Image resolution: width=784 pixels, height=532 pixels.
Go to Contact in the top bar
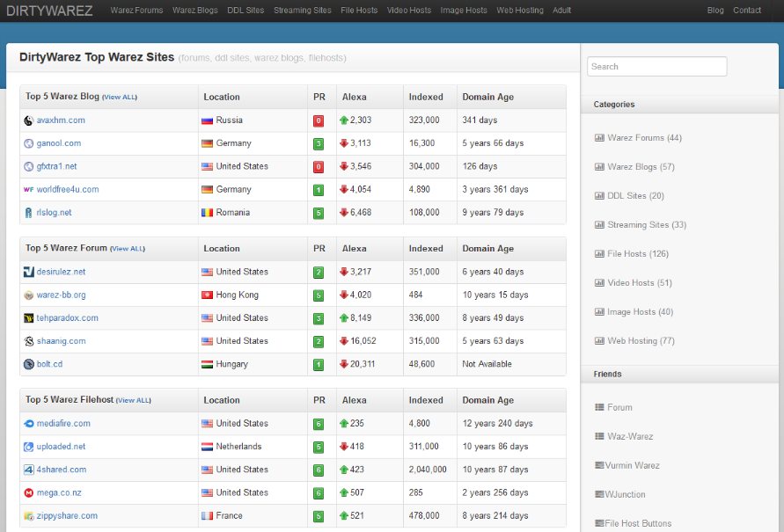747,11
